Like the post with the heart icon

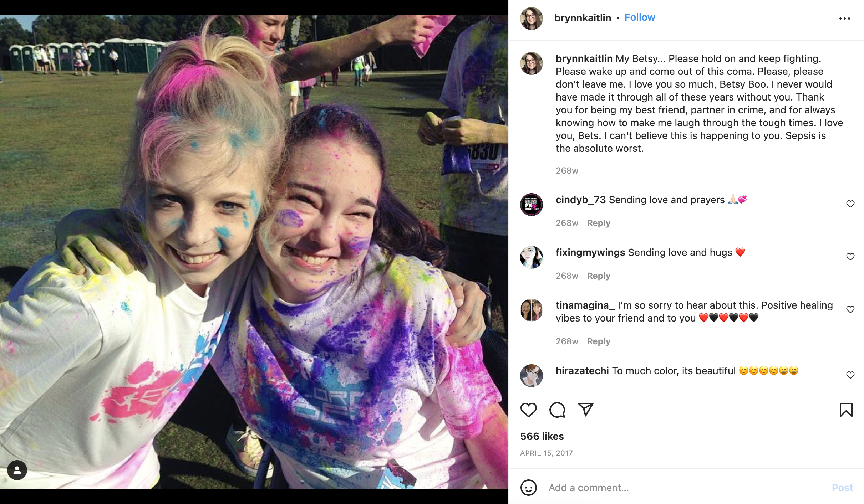[x=528, y=410]
